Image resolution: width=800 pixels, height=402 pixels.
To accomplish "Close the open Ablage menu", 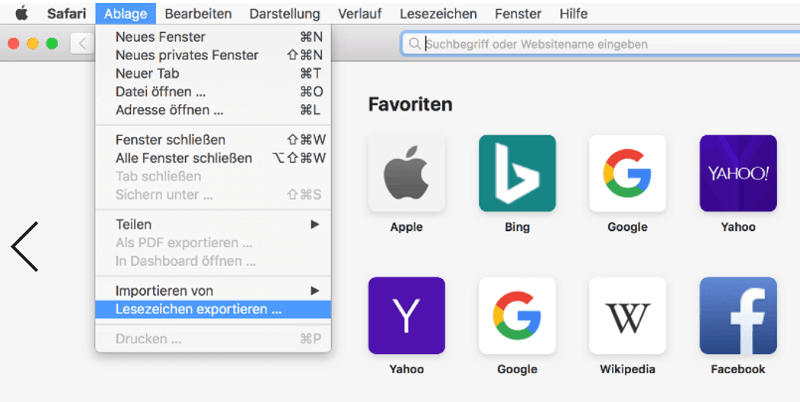I will [x=126, y=14].
